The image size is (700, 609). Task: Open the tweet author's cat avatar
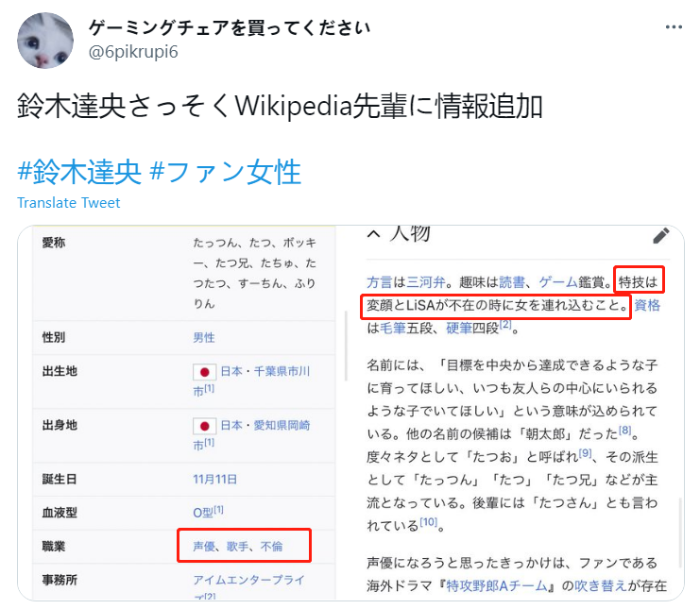pyautogui.click(x=45, y=41)
